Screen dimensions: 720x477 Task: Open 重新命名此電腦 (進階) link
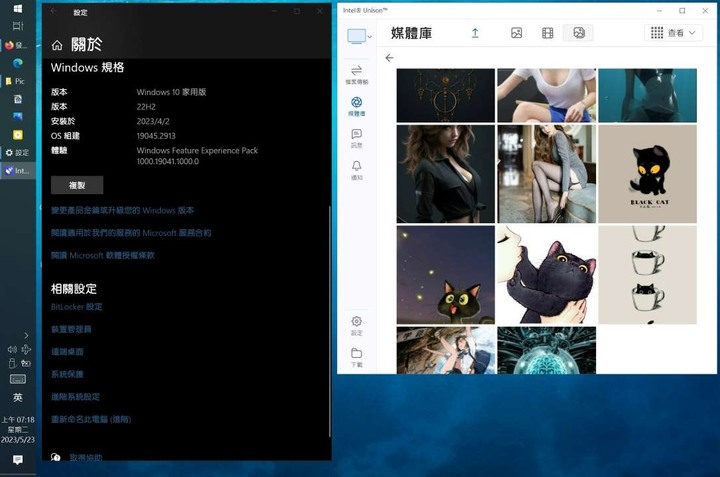click(91, 419)
